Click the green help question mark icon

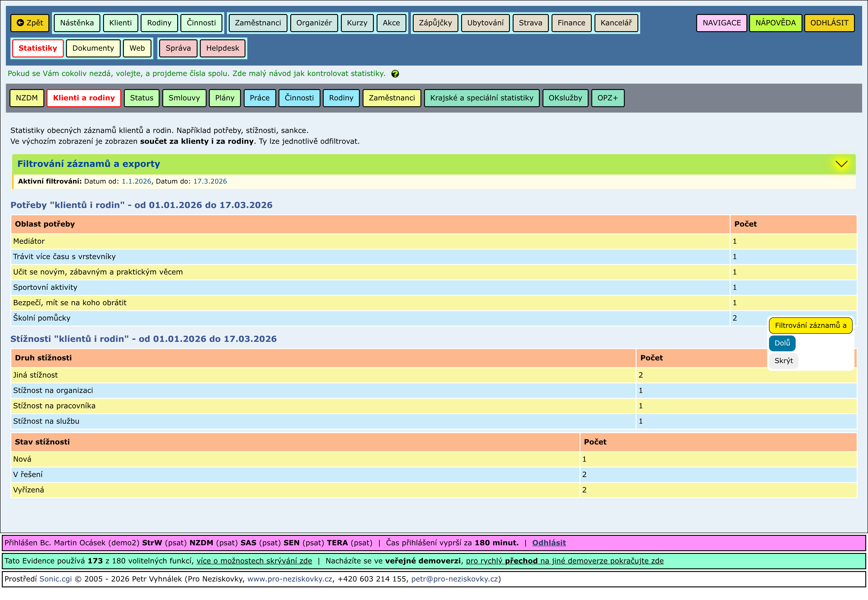point(395,74)
